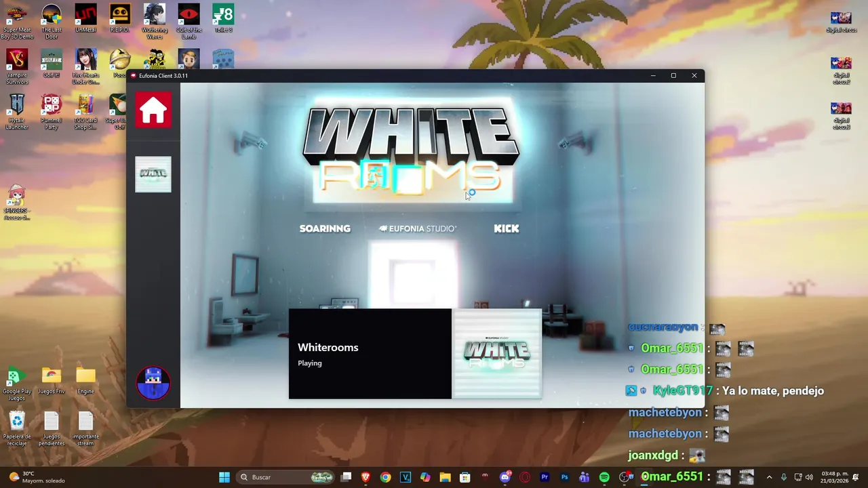Open Discord from taskbar
The image size is (868, 488).
(x=505, y=477)
